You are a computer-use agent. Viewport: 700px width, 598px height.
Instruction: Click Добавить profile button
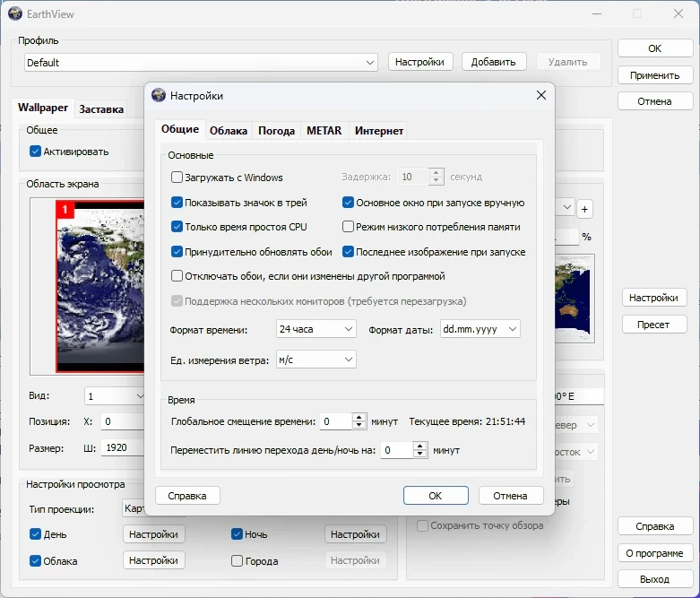click(x=494, y=62)
